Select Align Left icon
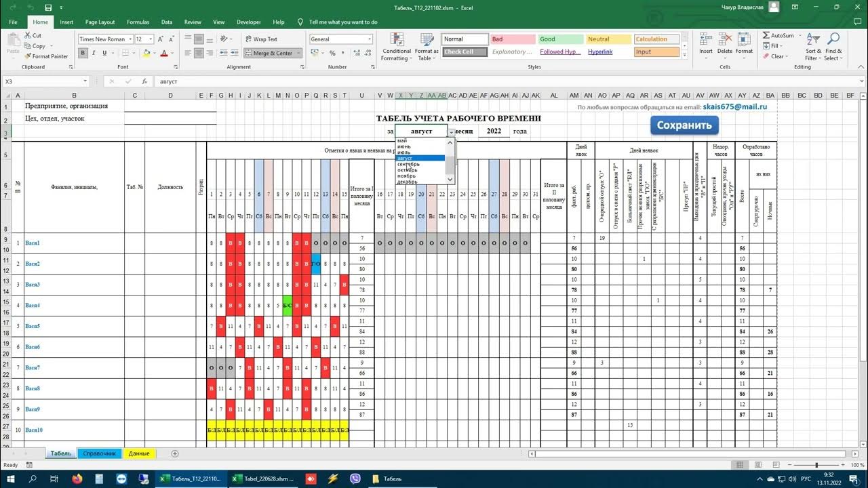 (188, 53)
